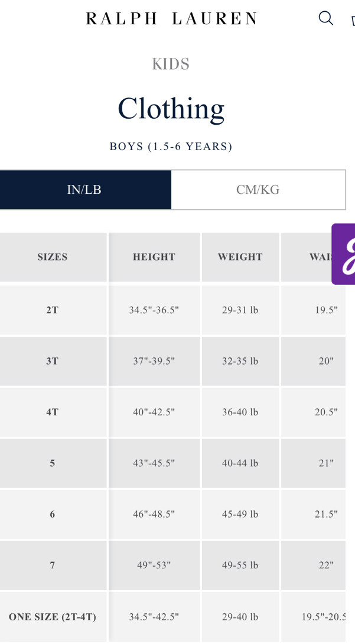Select the 2T size row label

pos(53,310)
